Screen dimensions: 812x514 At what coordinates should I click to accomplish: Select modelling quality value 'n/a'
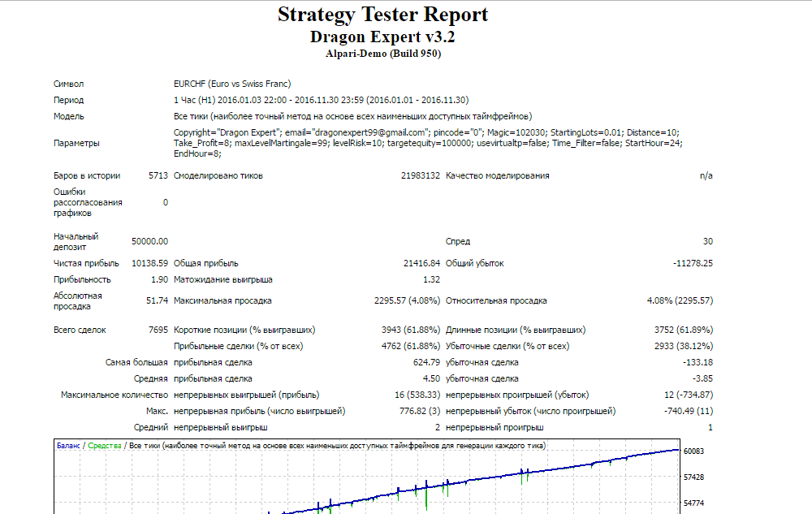pos(706,176)
